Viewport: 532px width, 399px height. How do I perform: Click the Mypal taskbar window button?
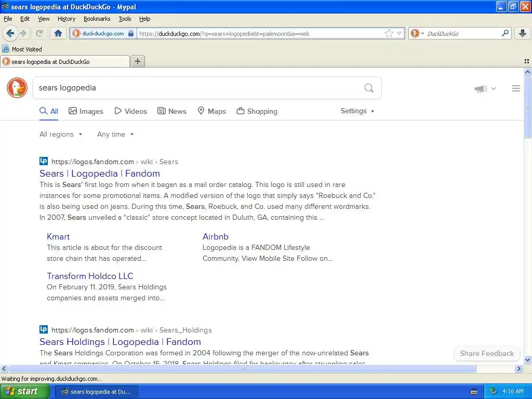[96, 392]
